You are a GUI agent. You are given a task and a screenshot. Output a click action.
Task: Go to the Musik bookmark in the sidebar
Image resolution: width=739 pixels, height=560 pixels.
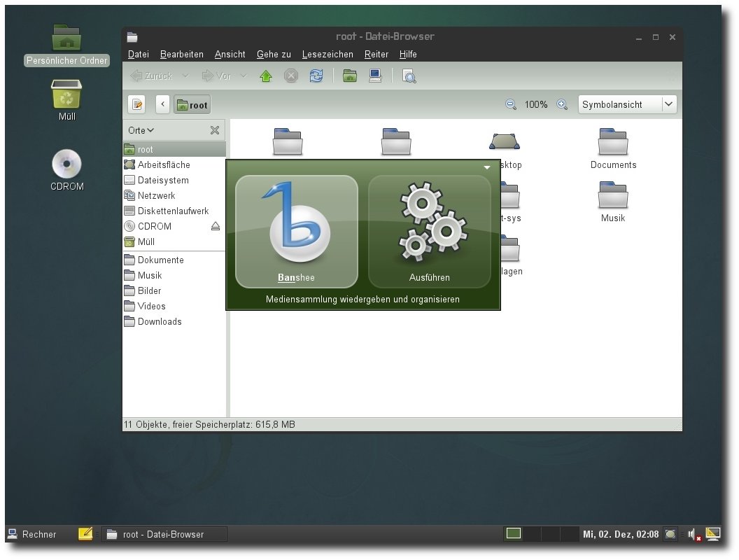coord(174,275)
